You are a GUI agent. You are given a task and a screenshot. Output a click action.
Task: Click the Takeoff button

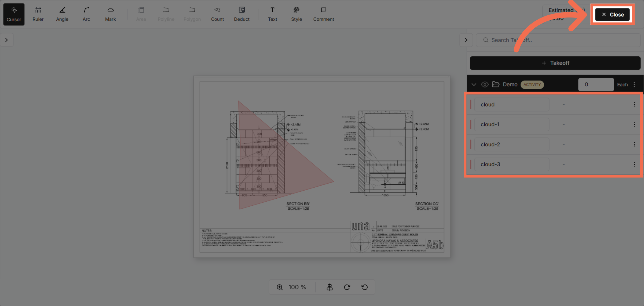[x=555, y=63]
